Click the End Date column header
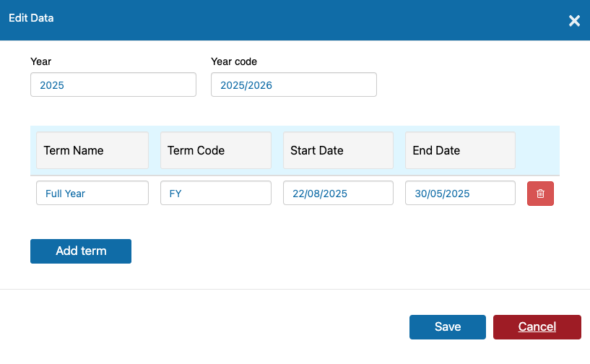Image resolution: width=590 pixels, height=364 pixels. click(x=460, y=150)
